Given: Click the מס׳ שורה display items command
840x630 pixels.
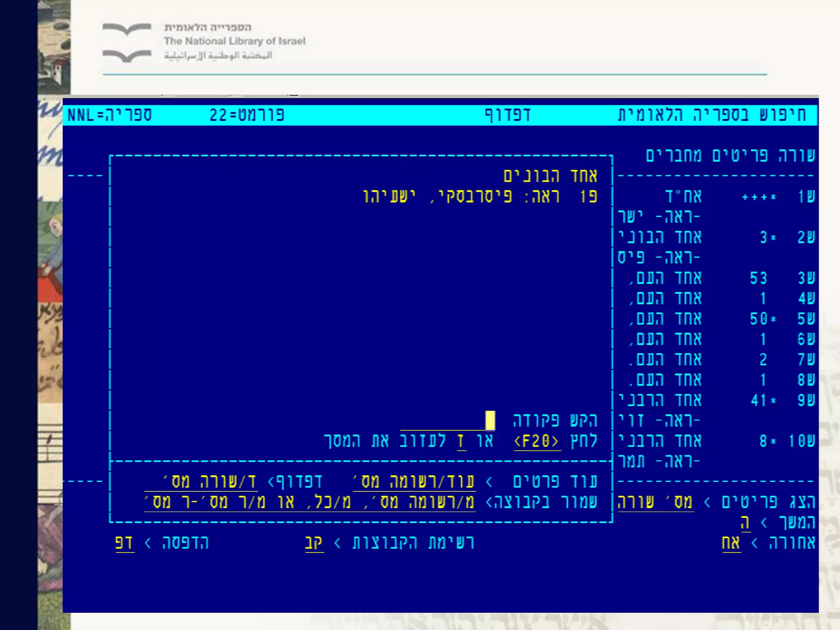Looking at the screenshot, I should click(x=655, y=502).
